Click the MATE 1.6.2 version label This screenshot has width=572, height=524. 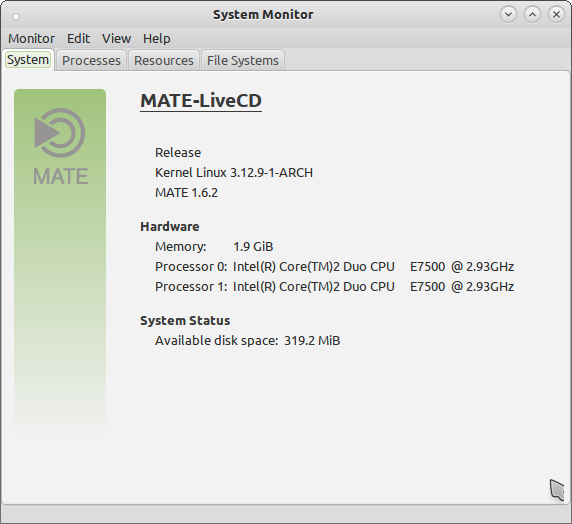[x=186, y=193]
